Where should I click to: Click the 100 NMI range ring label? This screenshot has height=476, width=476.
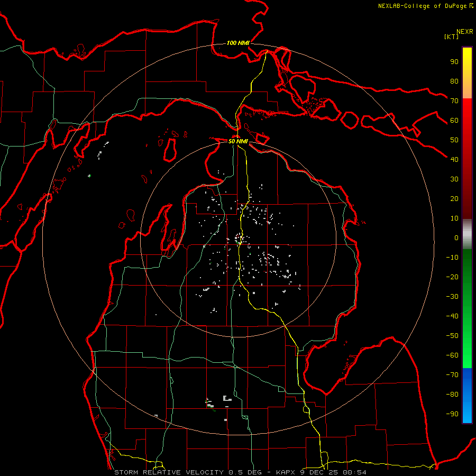(x=238, y=43)
